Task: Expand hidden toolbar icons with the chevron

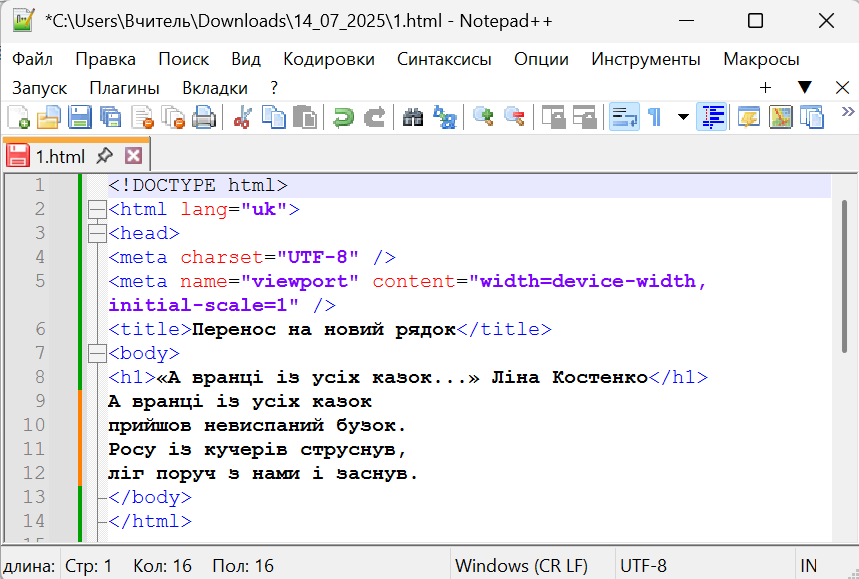Action: [847, 112]
